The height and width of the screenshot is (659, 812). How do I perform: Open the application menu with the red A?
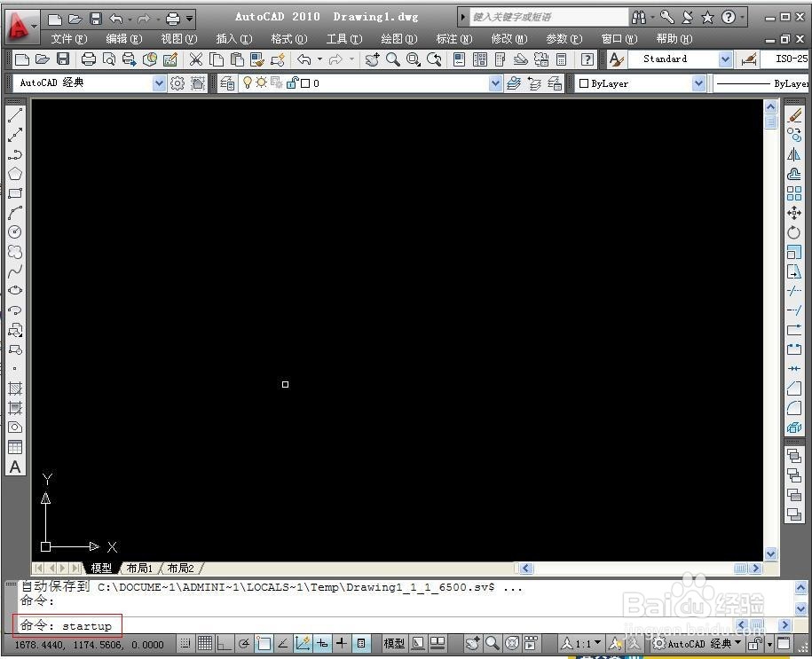(20, 27)
